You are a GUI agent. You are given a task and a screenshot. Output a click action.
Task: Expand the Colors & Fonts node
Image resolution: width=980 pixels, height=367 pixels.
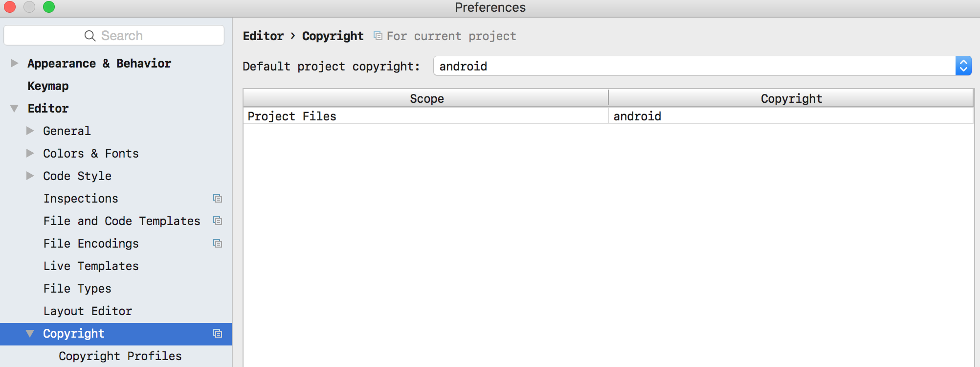coord(30,153)
